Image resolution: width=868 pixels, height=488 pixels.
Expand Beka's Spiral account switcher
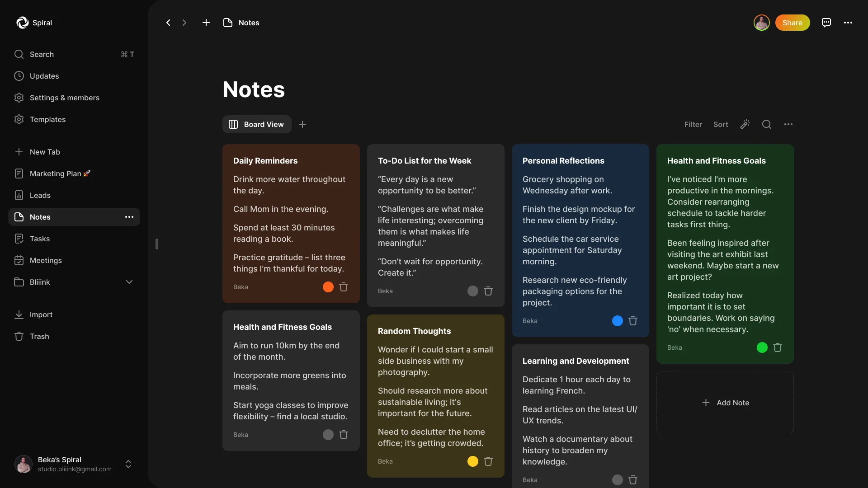click(128, 464)
